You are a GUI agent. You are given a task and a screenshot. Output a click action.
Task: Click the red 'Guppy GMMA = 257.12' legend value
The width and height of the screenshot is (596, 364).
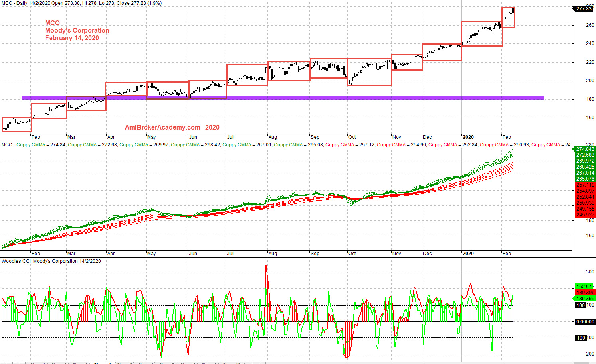(350, 145)
